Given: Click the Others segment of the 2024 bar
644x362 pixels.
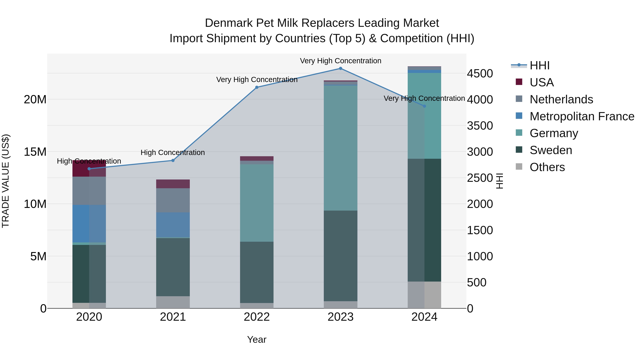Looking at the screenshot, I should click(x=424, y=295).
